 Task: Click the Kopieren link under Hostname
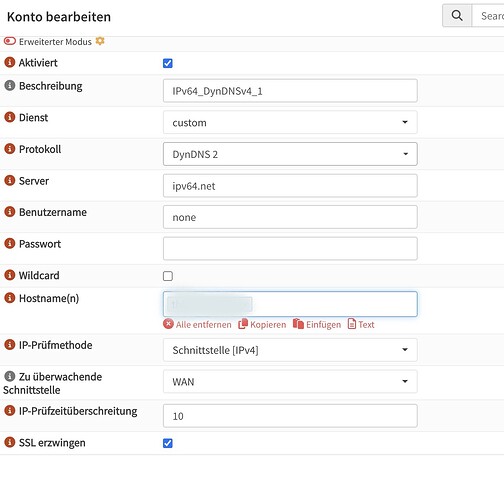pyautogui.click(x=262, y=324)
